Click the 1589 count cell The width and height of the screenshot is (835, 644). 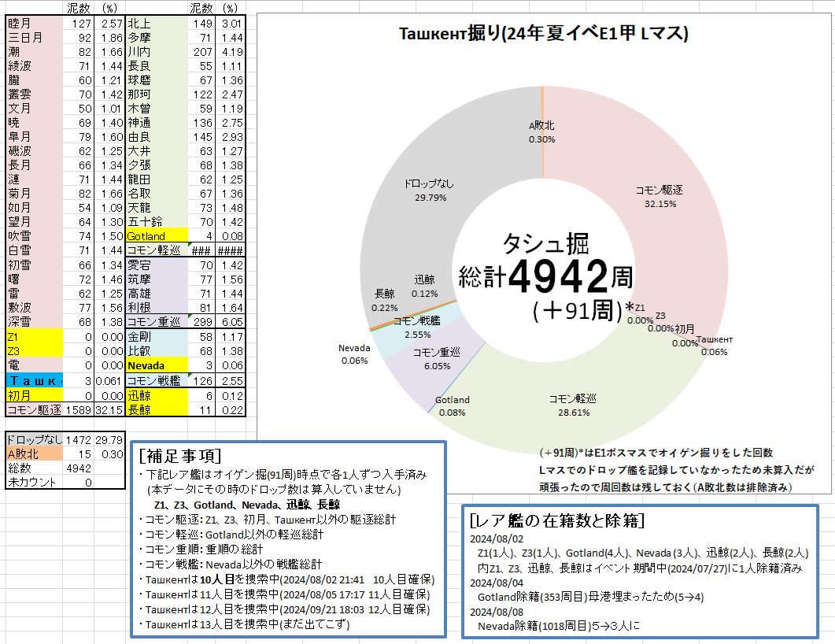(79, 409)
